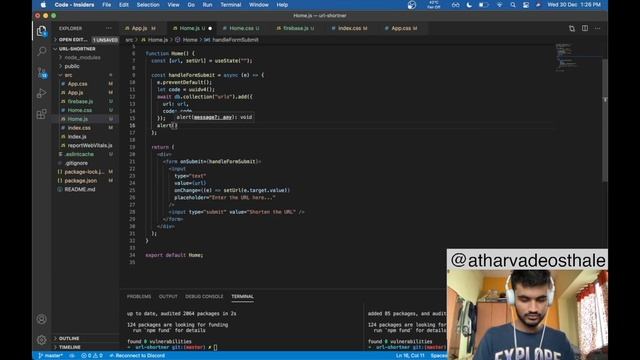The image size is (640, 360).
Task: Open the Go menu
Action: (x=191, y=5)
